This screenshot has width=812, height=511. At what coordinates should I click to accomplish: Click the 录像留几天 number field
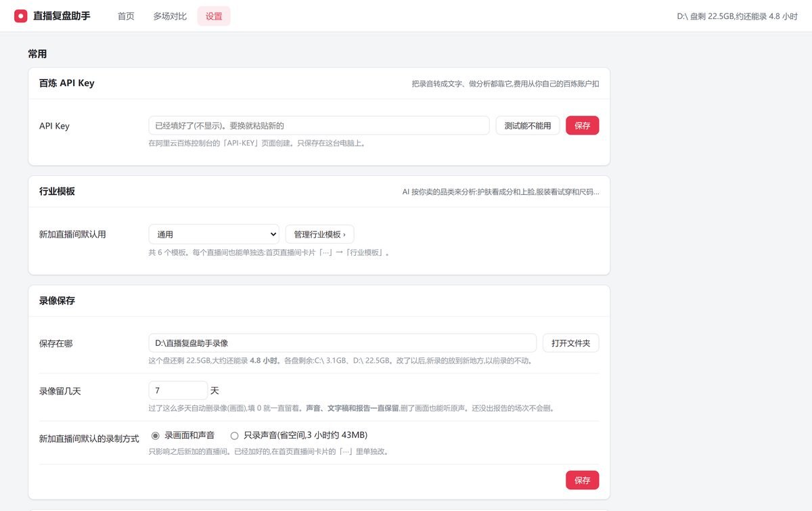point(178,391)
